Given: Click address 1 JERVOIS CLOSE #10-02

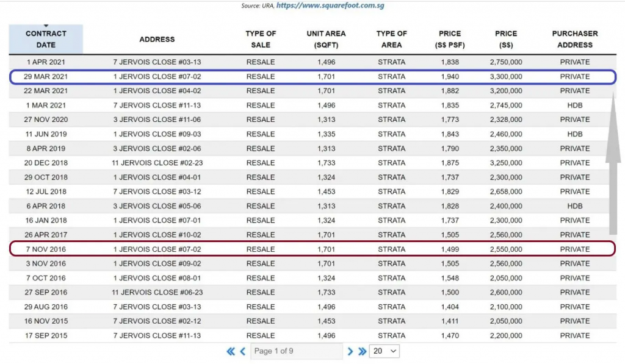Looking at the screenshot, I should tap(157, 235).
